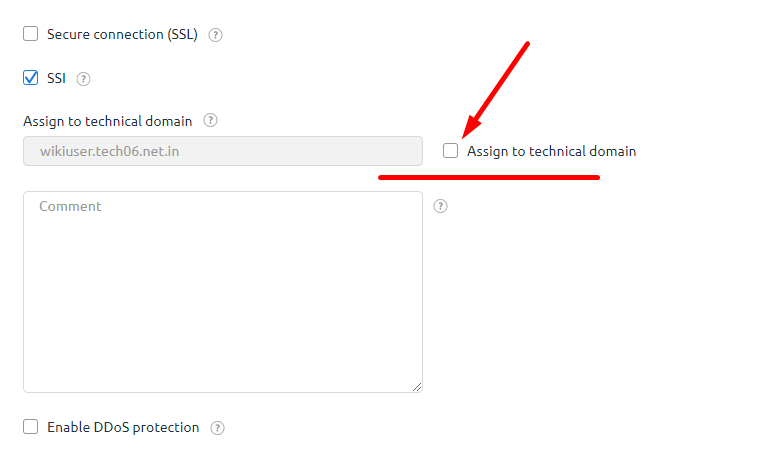Check the Enable DDoS protection box
This screenshot has height=452, width=762.
point(31,427)
